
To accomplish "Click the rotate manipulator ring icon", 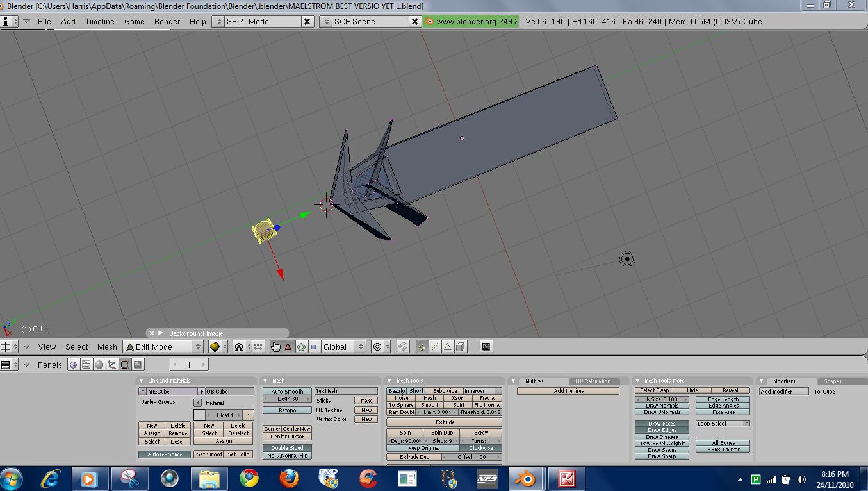I will [x=301, y=347].
